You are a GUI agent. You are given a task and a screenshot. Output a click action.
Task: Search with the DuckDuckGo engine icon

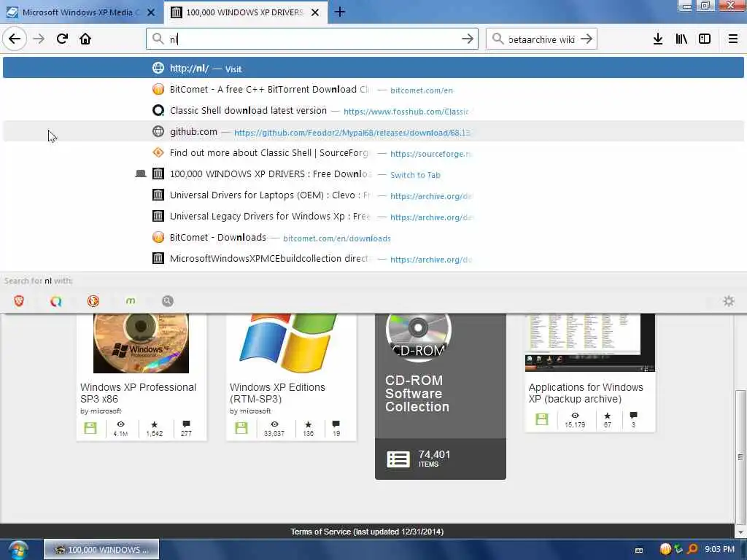pyautogui.click(x=93, y=301)
